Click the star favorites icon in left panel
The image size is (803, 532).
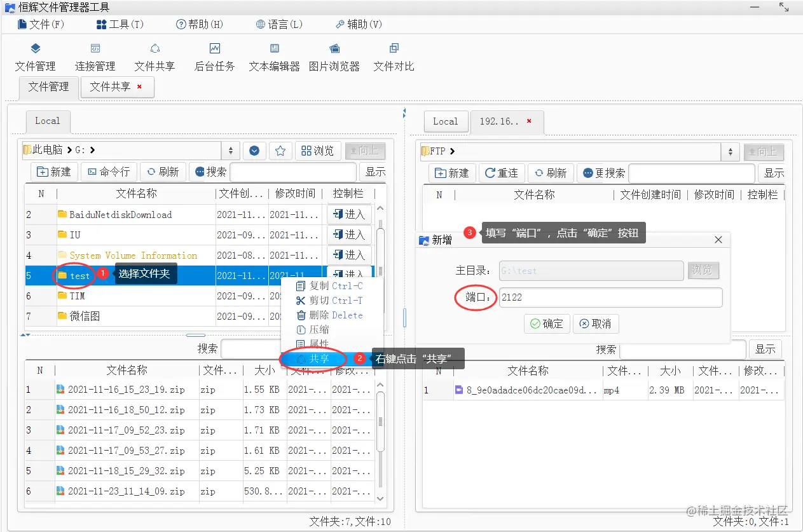[280, 151]
